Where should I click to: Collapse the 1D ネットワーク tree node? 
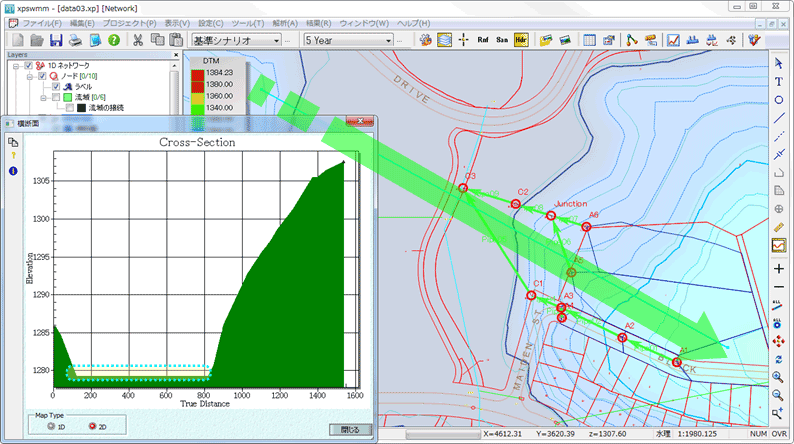[16, 64]
